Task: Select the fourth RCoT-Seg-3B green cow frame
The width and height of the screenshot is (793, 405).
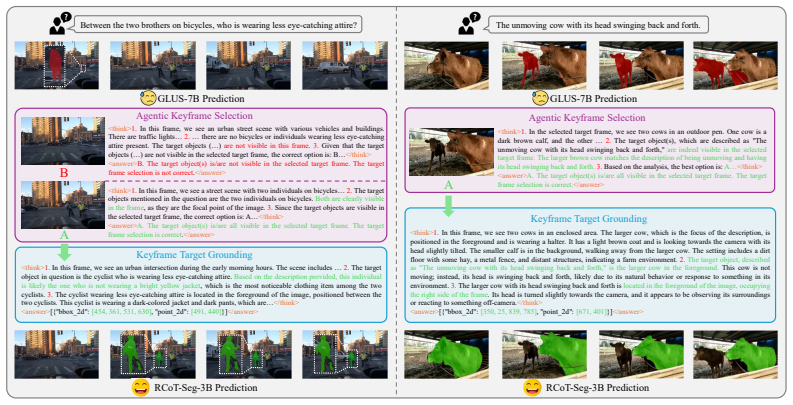Action: 735,354
